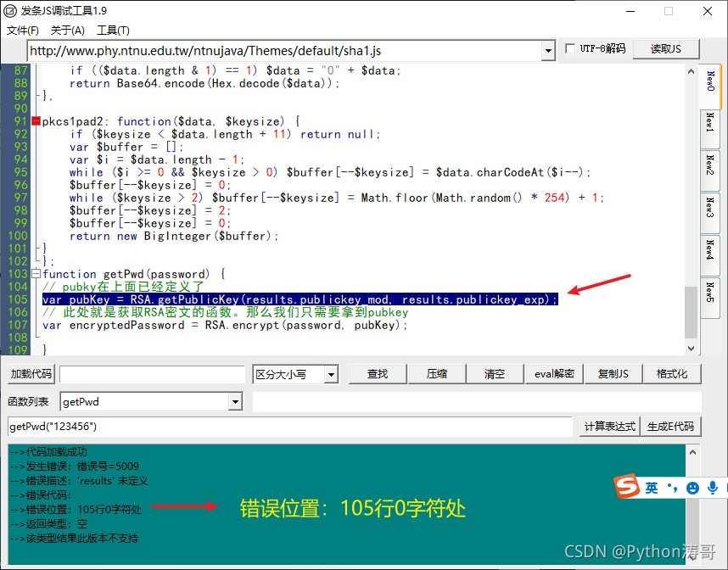Click the app logo icon in title bar

pos(9,11)
